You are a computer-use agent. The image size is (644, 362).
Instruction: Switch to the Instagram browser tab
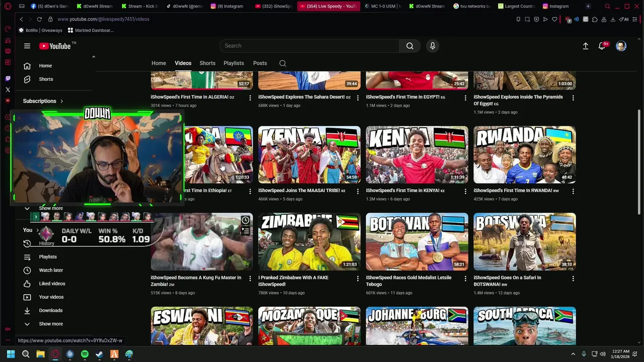pos(555,6)
